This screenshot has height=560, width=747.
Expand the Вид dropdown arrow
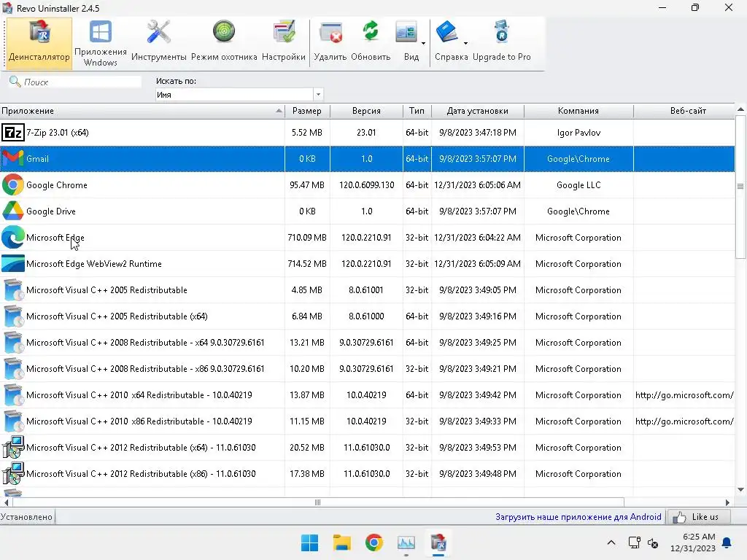click(x=423, y=44)
